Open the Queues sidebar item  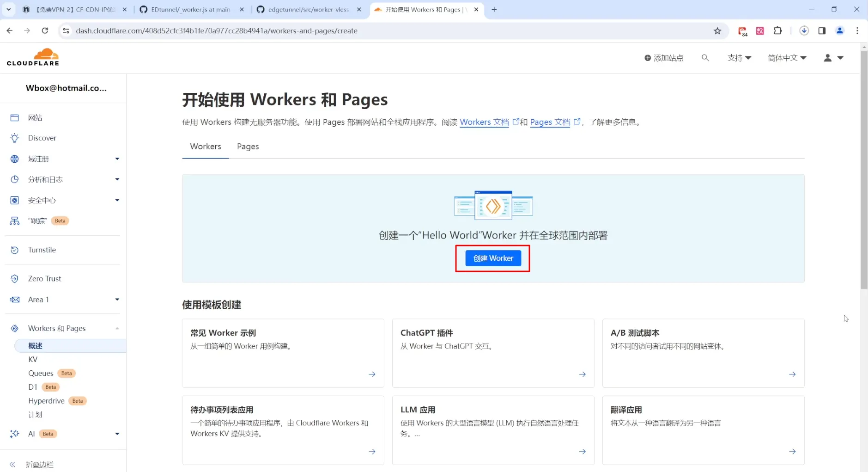click(x=41, y=374)
